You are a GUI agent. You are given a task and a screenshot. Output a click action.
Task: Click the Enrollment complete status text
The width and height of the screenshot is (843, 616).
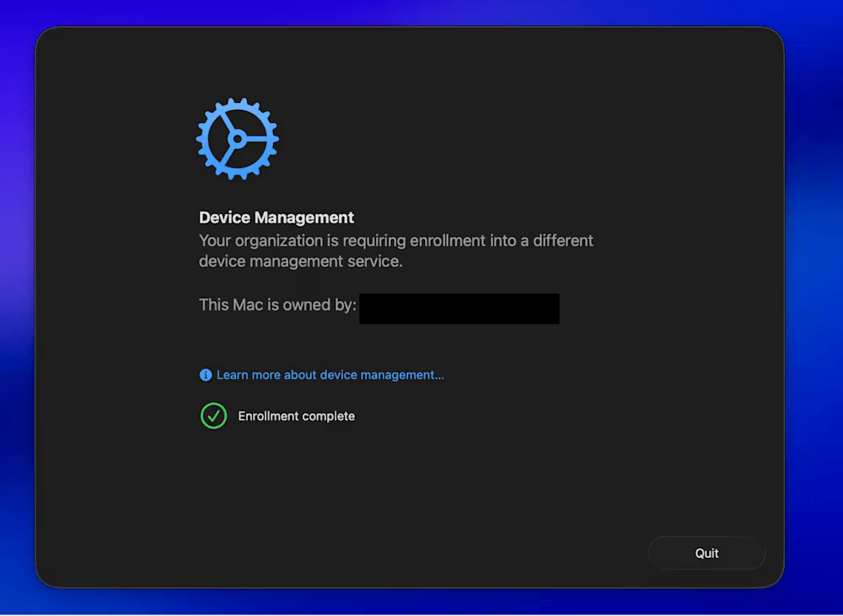(x=296, y=416)
